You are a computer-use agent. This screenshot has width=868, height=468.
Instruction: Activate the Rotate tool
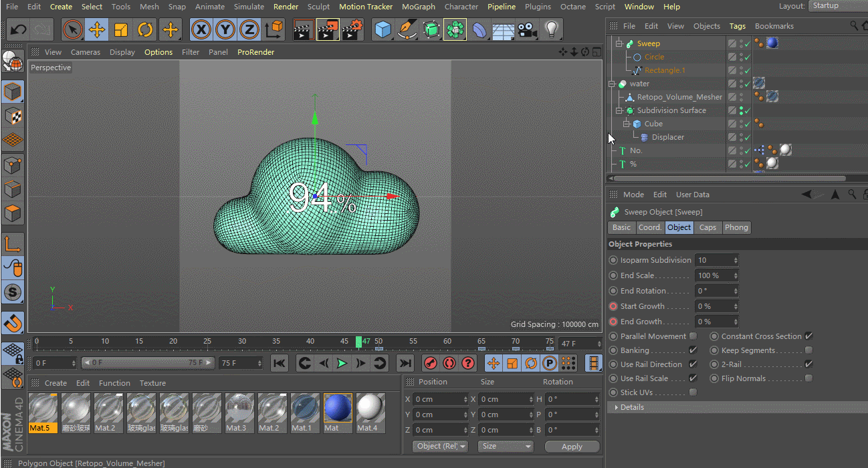pyautogui.click(x=145, y=29)
